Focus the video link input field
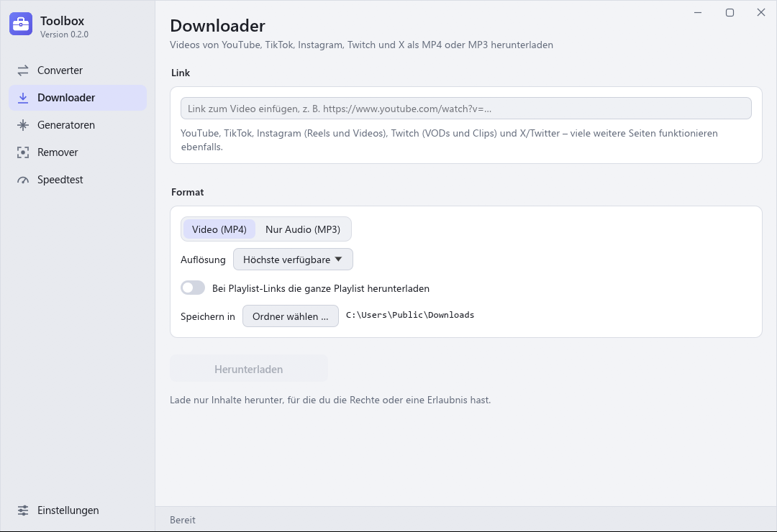The width and height of the screenshot is (777, 532). pos(465,109)
